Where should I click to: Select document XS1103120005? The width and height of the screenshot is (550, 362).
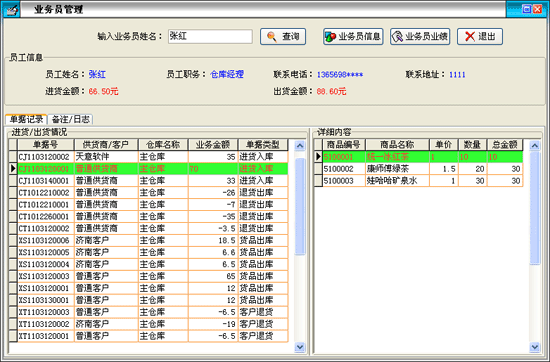pyautogui.click(x=153, y=252)
